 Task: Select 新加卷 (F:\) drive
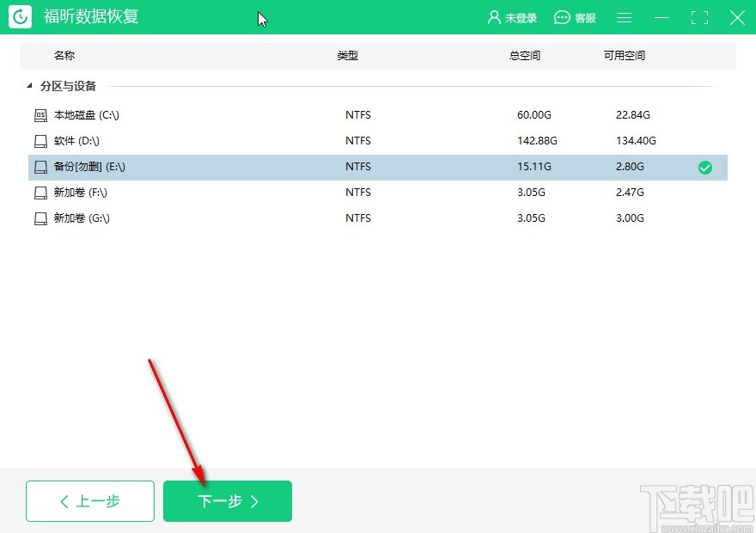[377, 193]
